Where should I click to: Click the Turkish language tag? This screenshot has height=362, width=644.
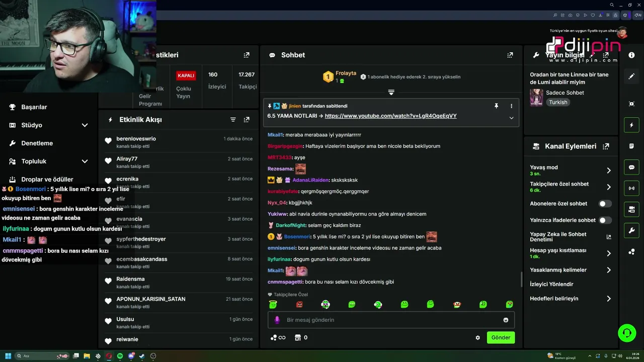coord(558,102)
